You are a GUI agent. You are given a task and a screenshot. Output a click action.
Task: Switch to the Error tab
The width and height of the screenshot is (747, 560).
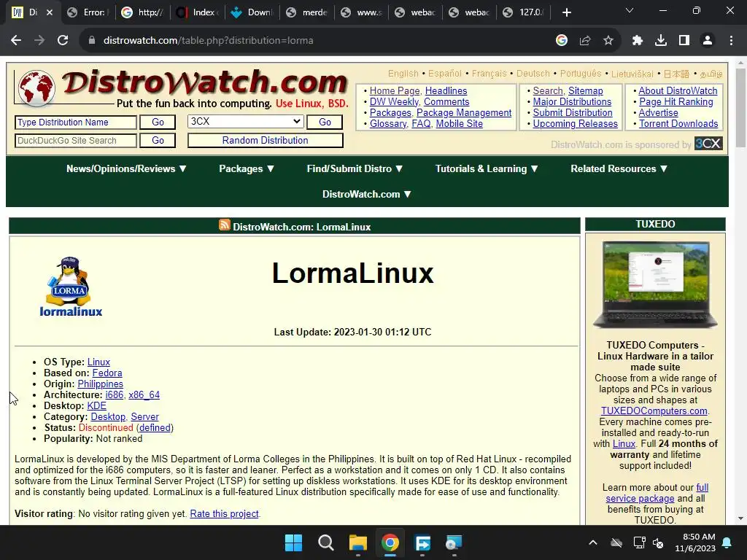coord(88,12)
